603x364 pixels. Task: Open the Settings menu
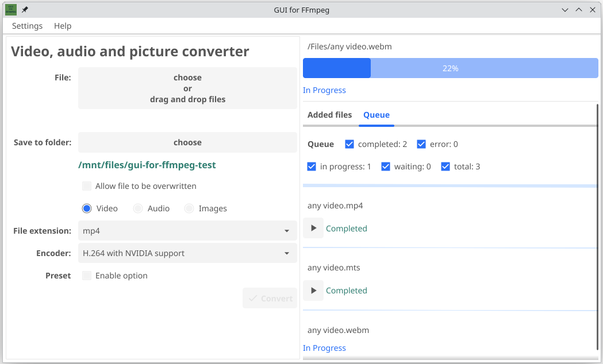click(27, 26)
